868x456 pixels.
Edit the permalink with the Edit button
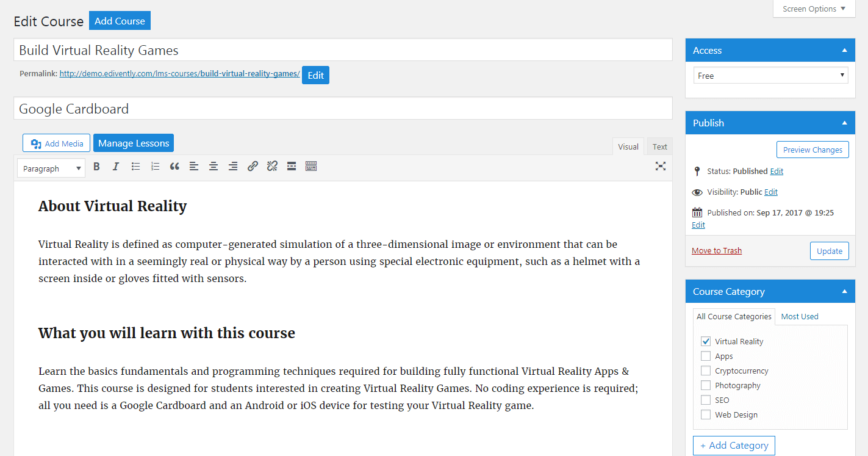coord(315,75)
